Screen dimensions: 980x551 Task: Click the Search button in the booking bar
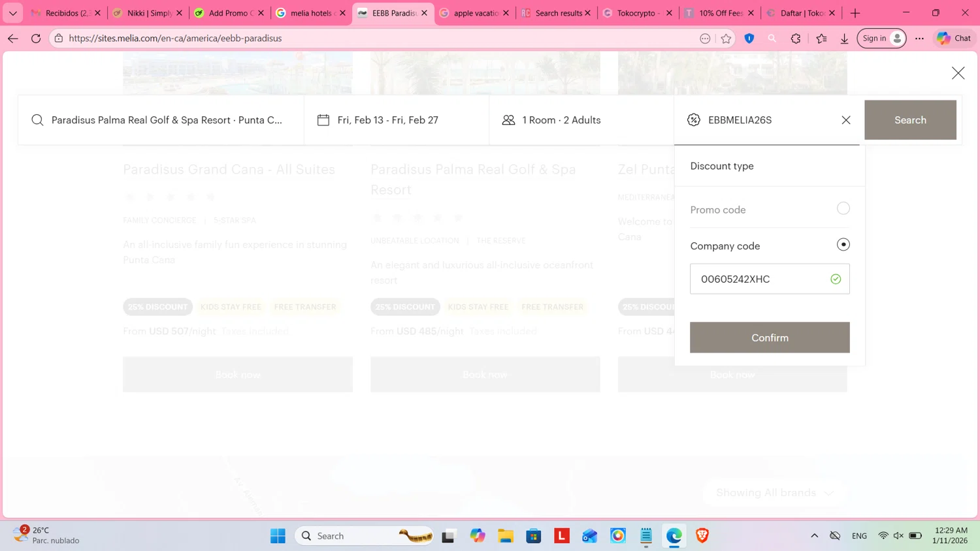(910, 120)
